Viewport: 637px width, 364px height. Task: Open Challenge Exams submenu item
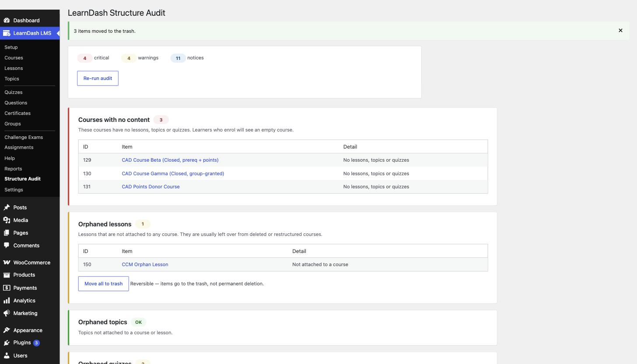click(x=24, y=137)
